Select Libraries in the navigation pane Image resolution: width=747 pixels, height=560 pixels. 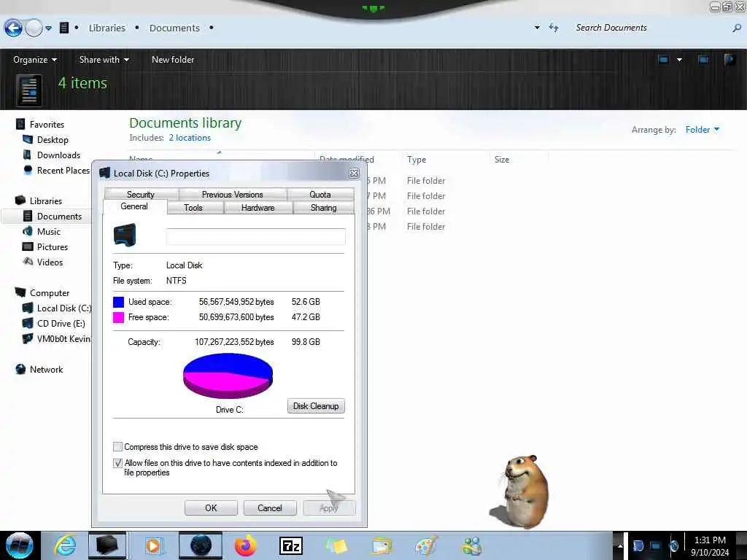[46, 201]
